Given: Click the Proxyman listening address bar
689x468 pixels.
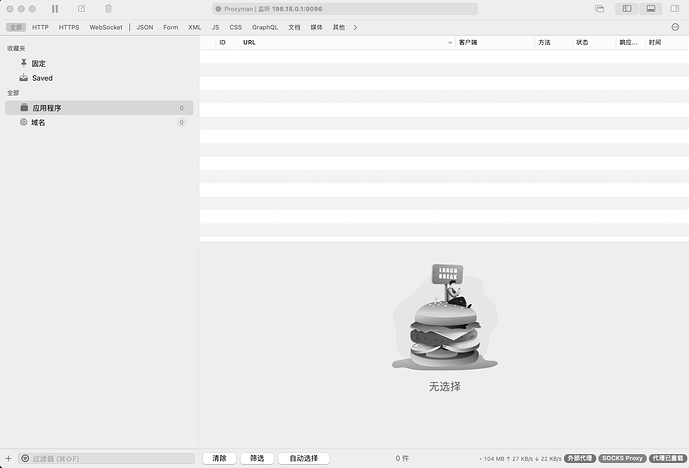Looking at the screenshot, I should tap(345, 9).
